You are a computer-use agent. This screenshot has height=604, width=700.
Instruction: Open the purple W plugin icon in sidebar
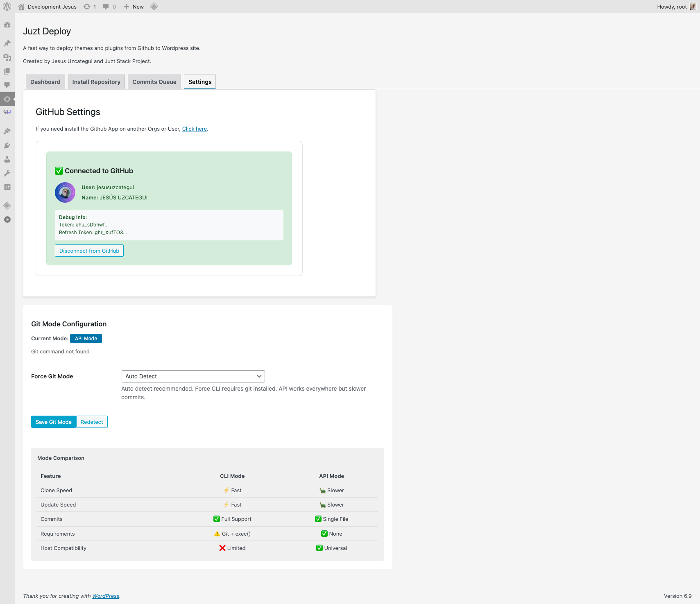7,112
